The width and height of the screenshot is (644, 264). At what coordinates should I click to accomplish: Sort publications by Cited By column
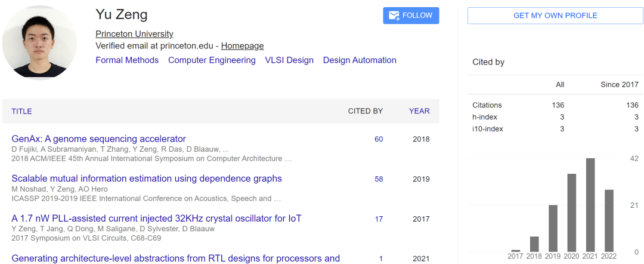(x=365, y=111)
